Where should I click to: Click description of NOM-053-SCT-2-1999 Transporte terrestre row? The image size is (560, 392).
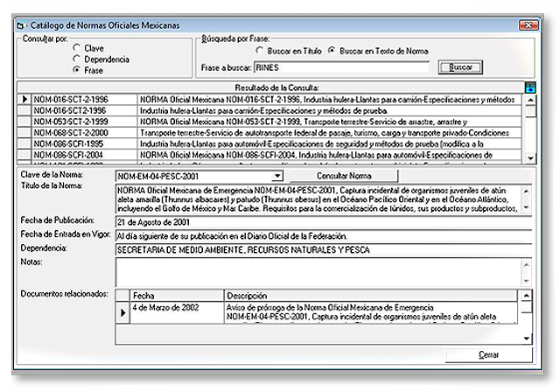(x=329, y=122)
